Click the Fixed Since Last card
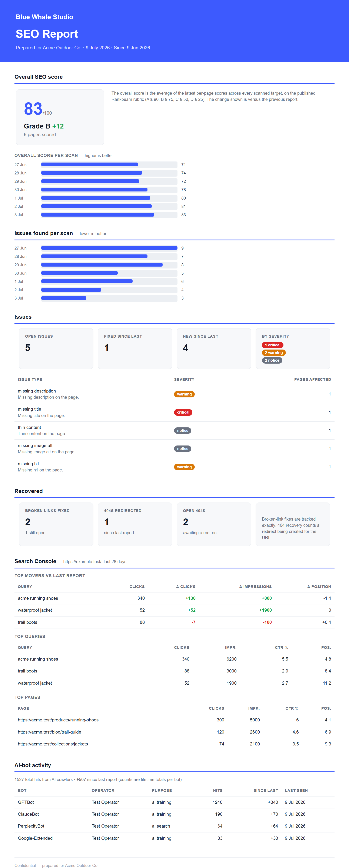This screenshot has height=868, width=349. pos(135,348)
